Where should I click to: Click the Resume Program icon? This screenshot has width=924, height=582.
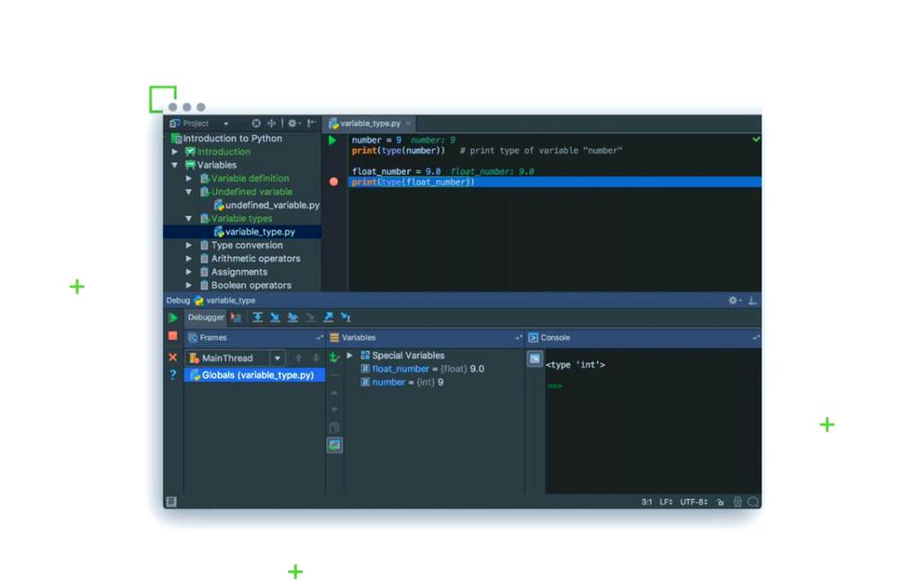click(173, 317)
